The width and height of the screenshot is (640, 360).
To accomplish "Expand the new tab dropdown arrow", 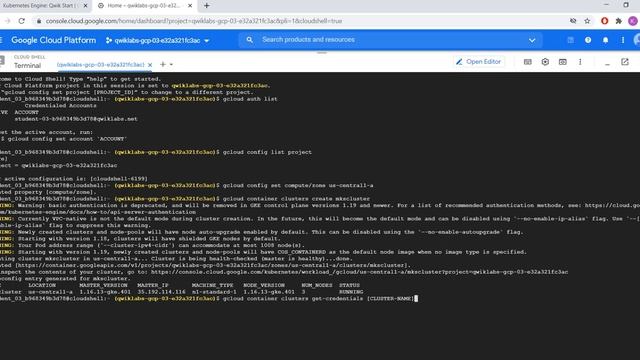I will 171,64.
